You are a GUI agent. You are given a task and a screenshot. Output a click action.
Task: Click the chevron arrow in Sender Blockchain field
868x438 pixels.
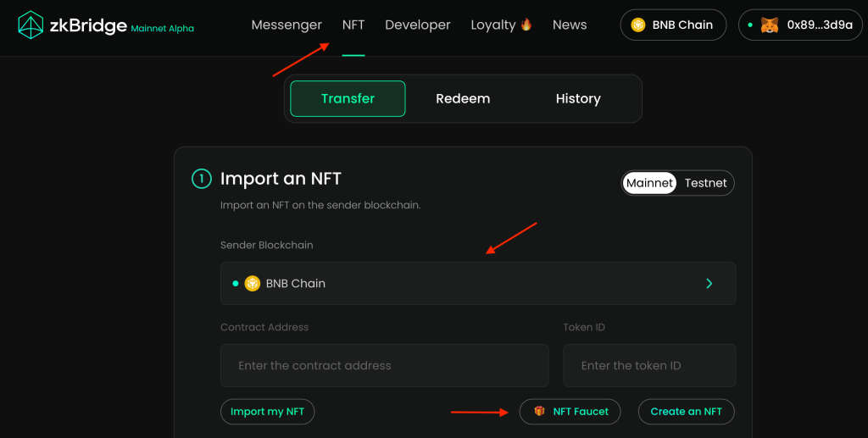click(709, 283)
